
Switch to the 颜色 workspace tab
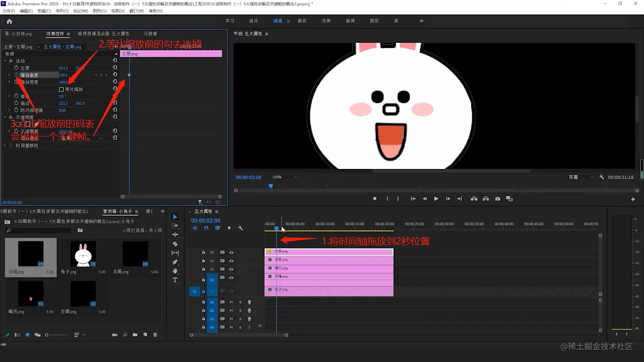(302, 21)
